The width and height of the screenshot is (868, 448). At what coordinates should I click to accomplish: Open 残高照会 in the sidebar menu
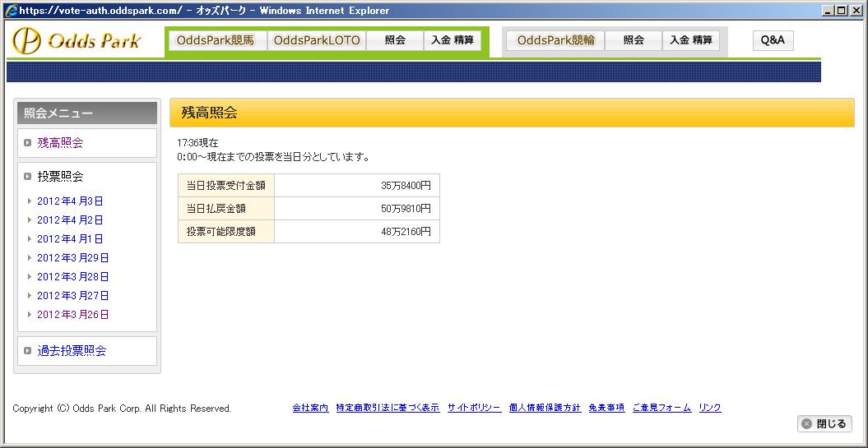pyautogui.click(x=60, y=143)
